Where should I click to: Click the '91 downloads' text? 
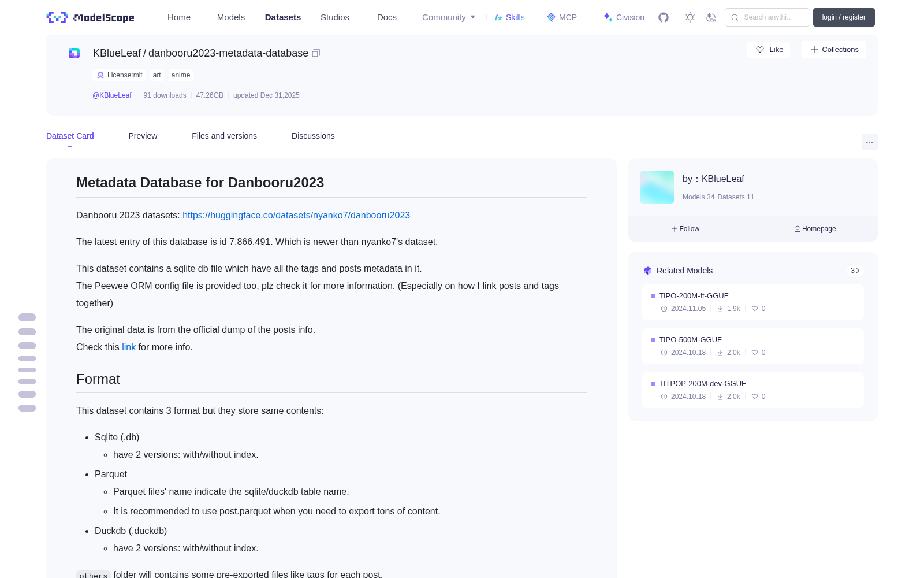(165, 95)
